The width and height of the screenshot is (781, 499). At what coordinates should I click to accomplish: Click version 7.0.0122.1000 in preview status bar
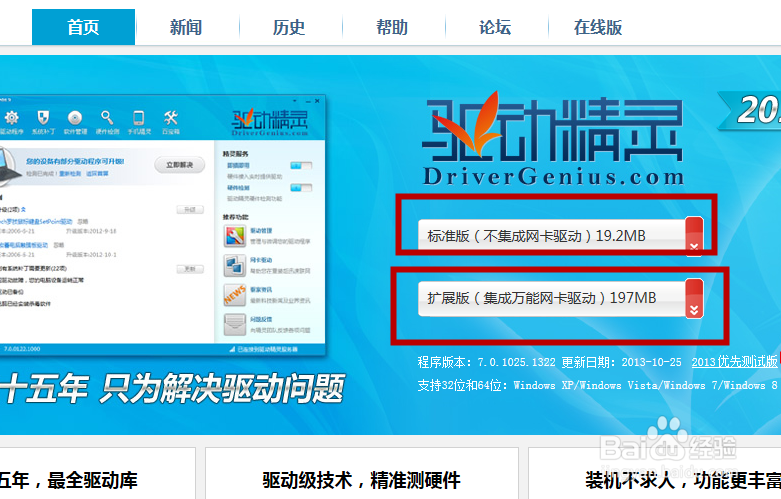pos(22,349)
